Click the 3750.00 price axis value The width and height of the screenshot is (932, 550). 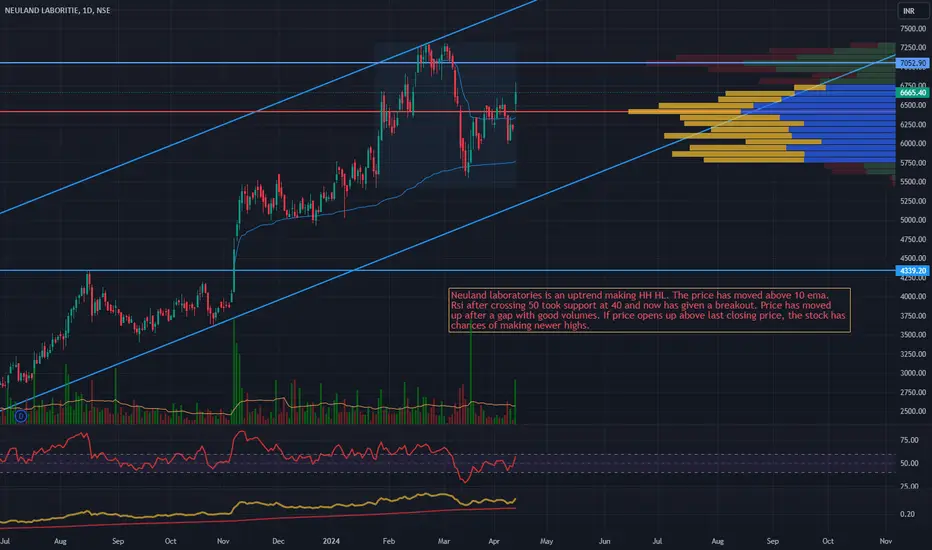click(912, 316)
